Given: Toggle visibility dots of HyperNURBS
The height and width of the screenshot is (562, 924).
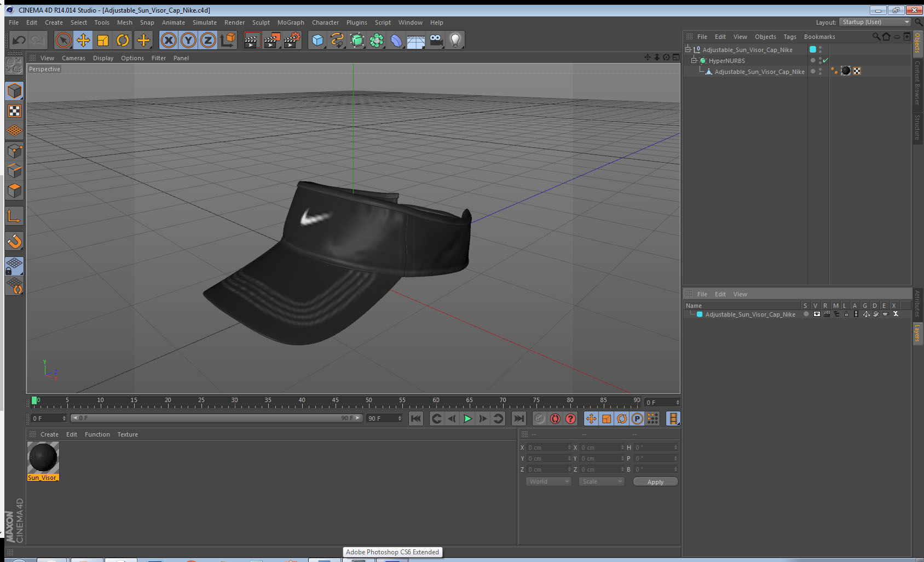Looking at the screenshot, I should tap(820, 60).
